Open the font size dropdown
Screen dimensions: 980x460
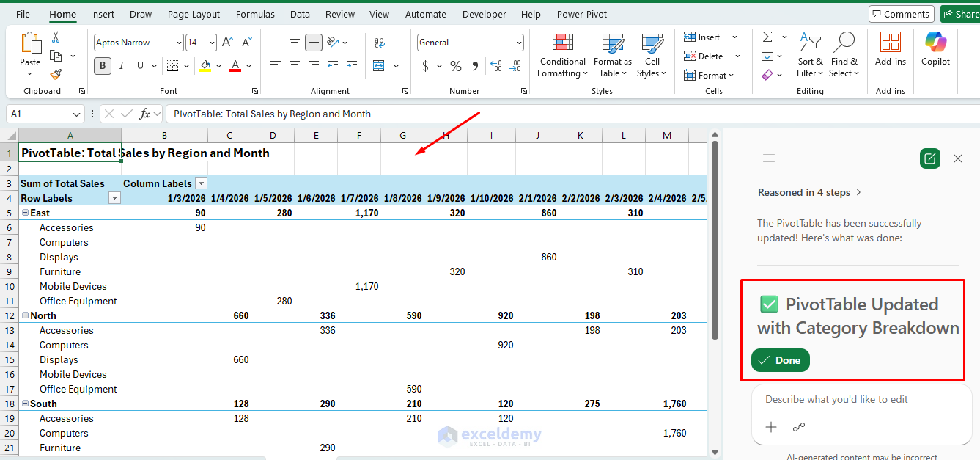(x=212, y=43)
